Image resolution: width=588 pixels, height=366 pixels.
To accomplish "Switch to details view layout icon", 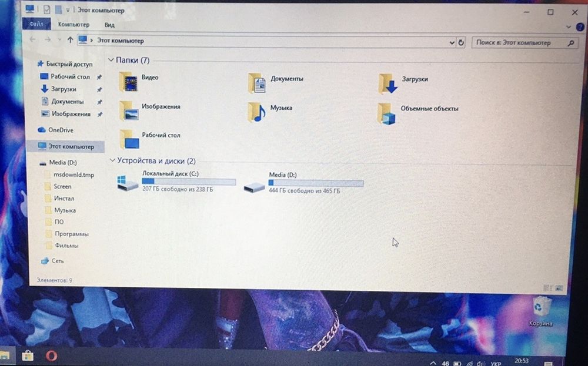I will [548, 288].
